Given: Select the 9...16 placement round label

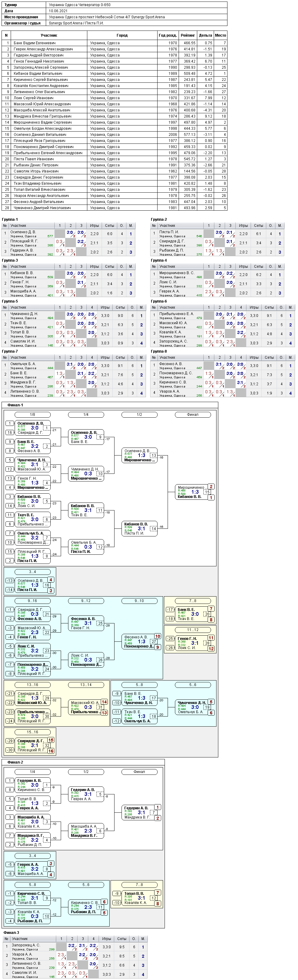Looking at the screenshot, I should (x=32, y=601).
